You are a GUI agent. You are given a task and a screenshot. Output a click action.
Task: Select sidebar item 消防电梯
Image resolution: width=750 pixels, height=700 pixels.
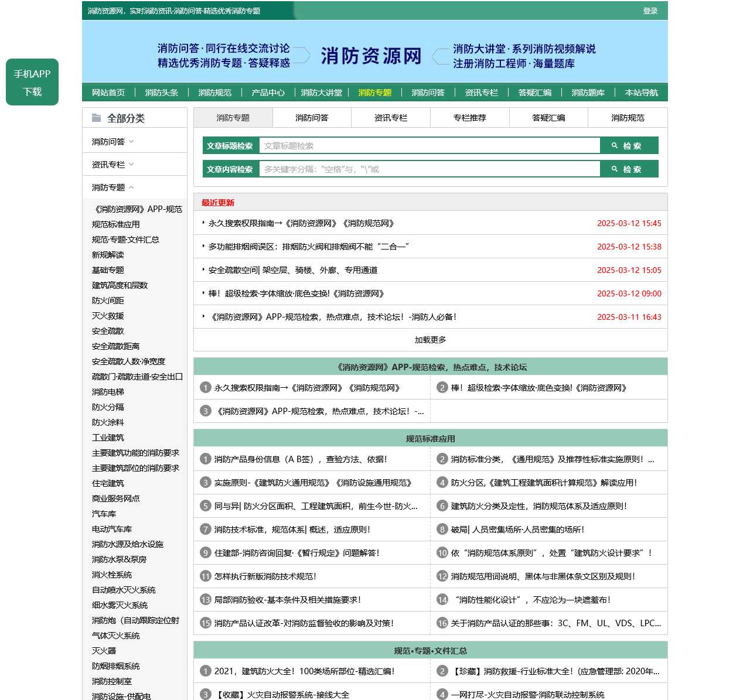tap(108, 392)
